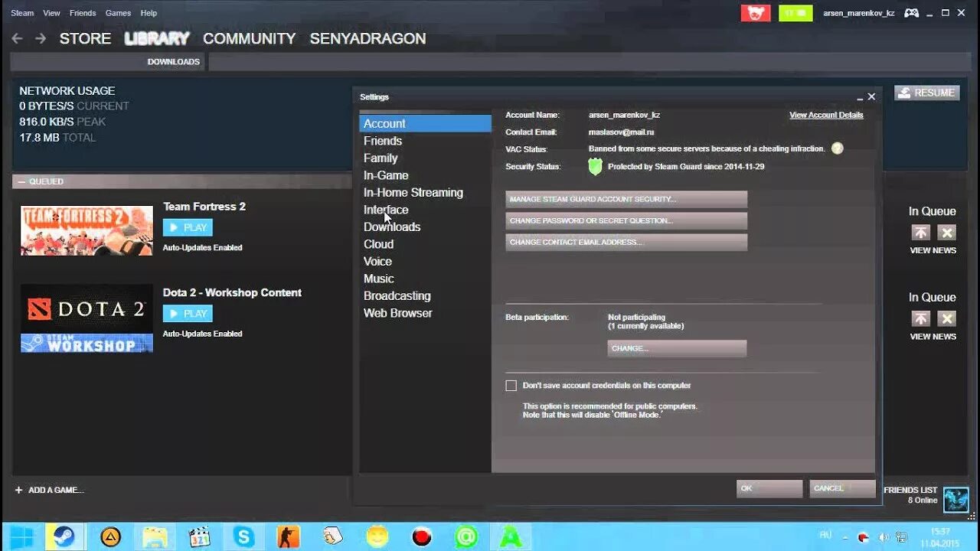Image resolution: width=980 pixels, height=551 pixels.
Task: Click the volume icon in system tray
Action: pos(884,537)
